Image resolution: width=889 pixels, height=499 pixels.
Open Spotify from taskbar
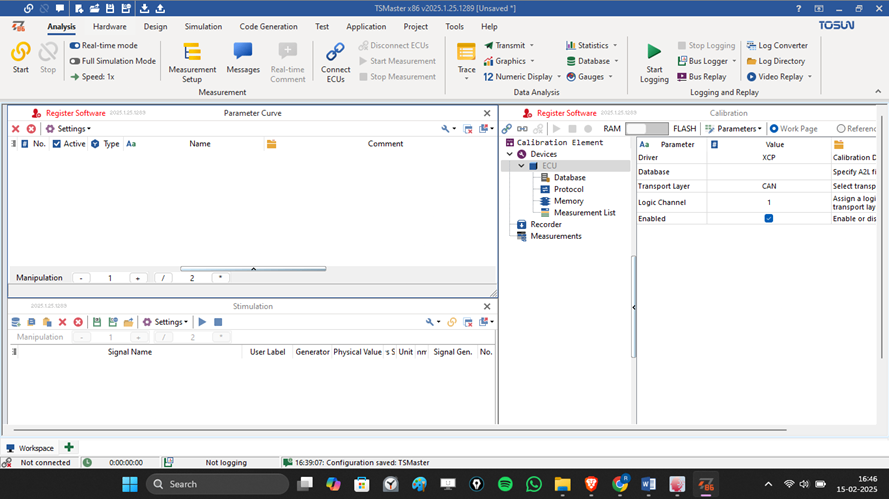coord(505,484)
